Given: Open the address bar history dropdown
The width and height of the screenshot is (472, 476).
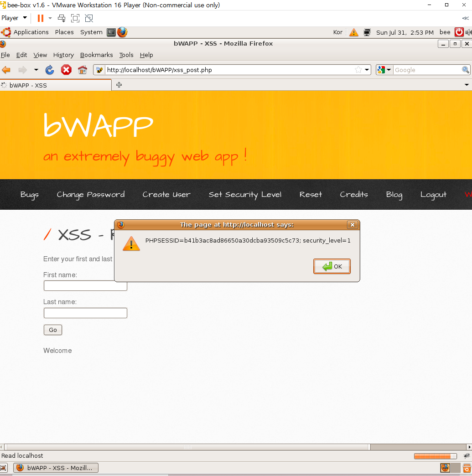Looking at the screenshot, I should click(367, 70).
